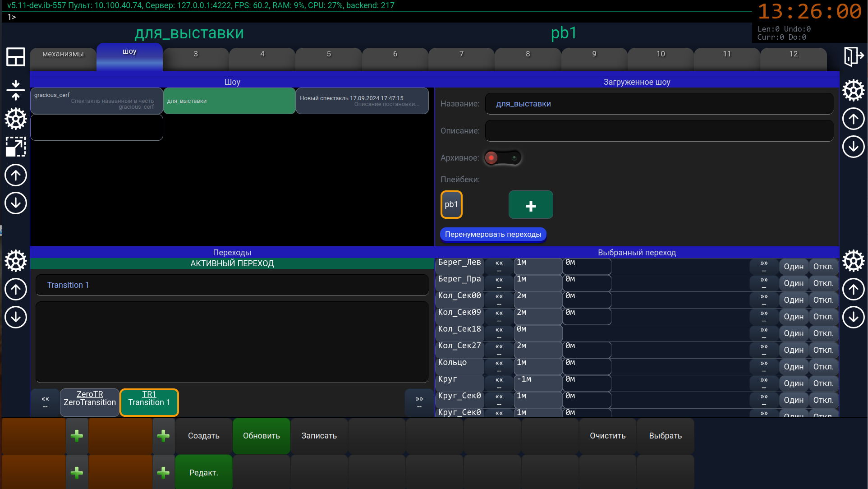
Task: Toggle Один button for Кольцо row
Action: [x=793, y=367]
